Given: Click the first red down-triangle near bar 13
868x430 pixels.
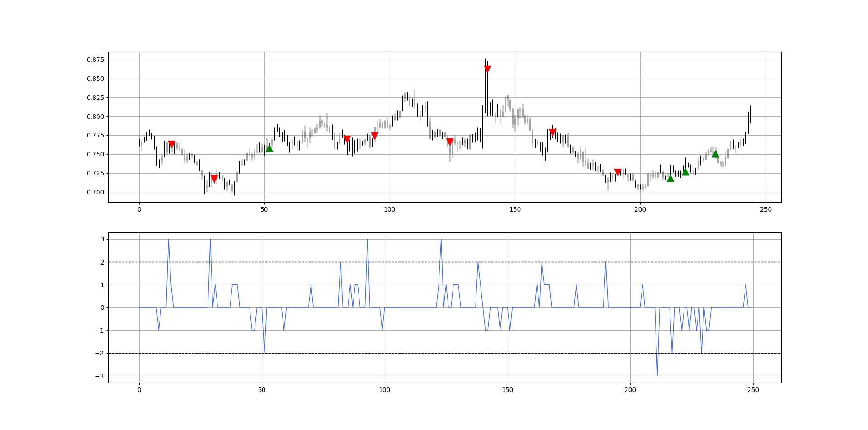Looking at the screenshot, I should 171,144.
